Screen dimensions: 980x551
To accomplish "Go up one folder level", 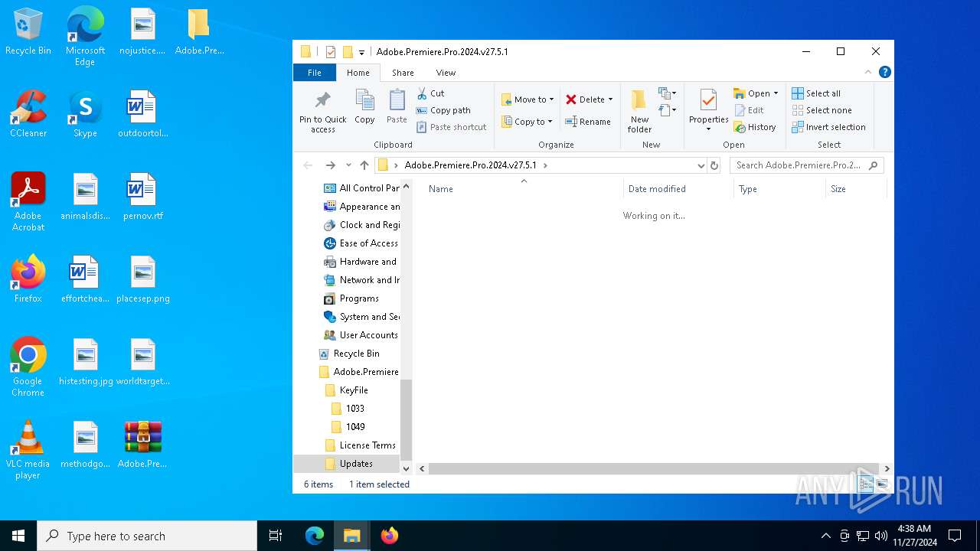I will [364, 165].
